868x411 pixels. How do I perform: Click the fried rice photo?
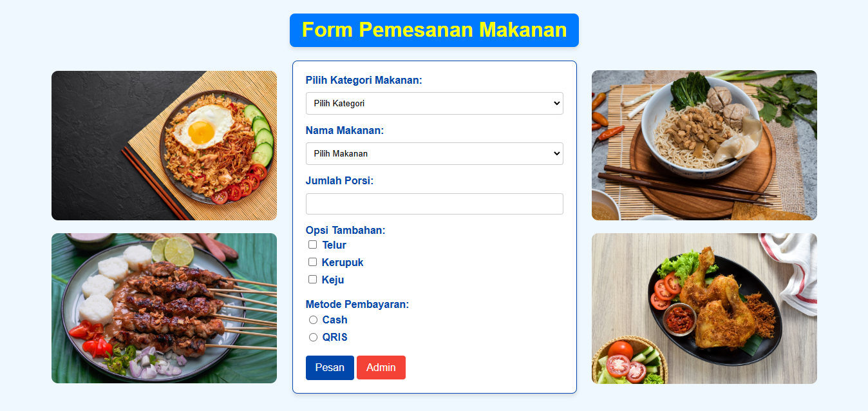pyautogui.click(x=164, y=146)
